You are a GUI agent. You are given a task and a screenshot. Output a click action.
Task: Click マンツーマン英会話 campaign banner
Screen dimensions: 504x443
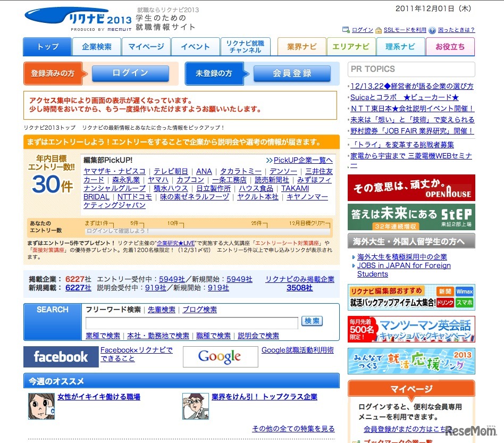click(411, 329)
